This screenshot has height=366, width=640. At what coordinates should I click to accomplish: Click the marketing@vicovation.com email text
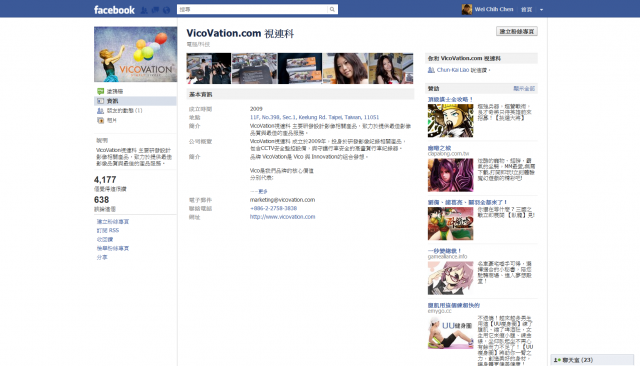[282, 200]
